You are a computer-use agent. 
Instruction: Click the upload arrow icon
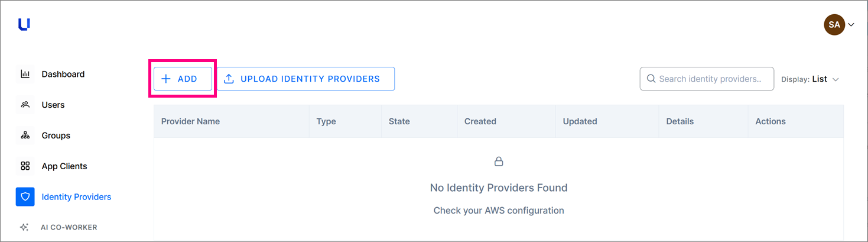pos(229,79)
